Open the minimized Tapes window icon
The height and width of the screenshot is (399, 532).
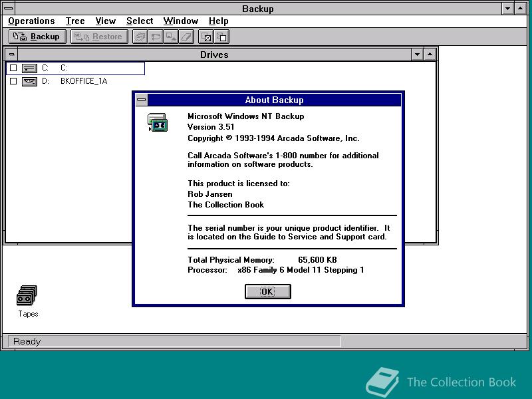click(27, 295)
